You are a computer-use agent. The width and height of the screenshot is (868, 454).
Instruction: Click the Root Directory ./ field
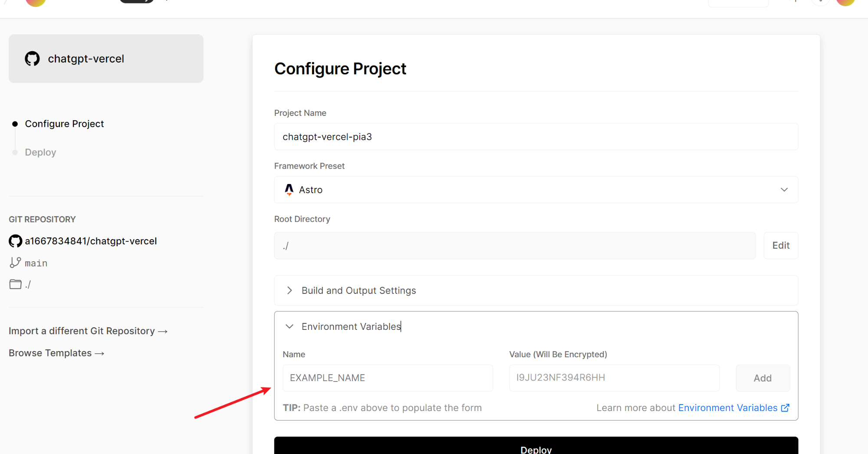[515, 246]
